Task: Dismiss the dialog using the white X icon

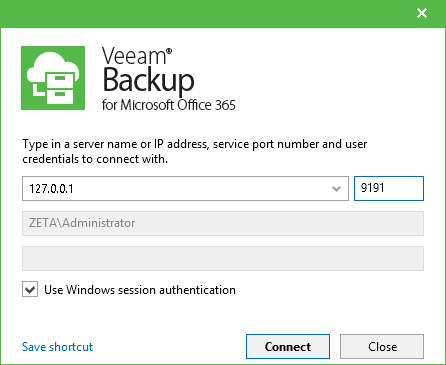Action: 422,13
